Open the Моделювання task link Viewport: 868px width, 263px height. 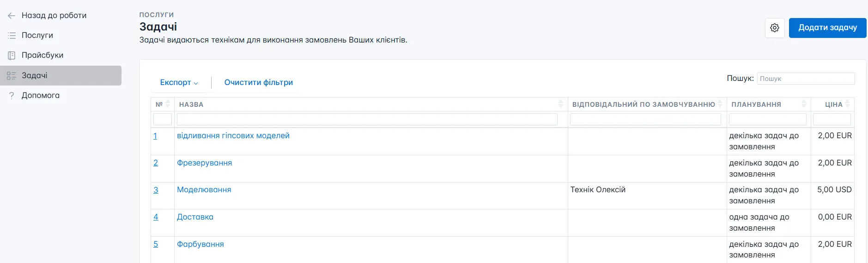point(204,190)
